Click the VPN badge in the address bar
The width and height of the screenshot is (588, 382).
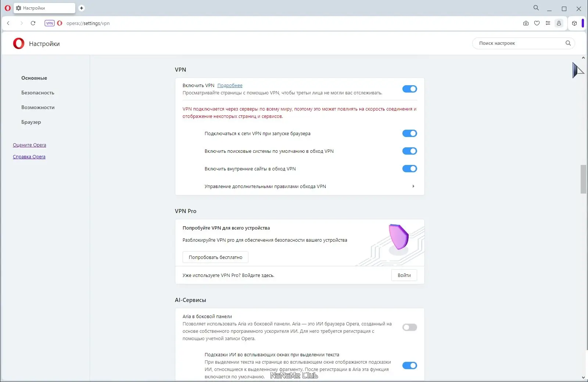pyautogui.click(x=50, y=23)
